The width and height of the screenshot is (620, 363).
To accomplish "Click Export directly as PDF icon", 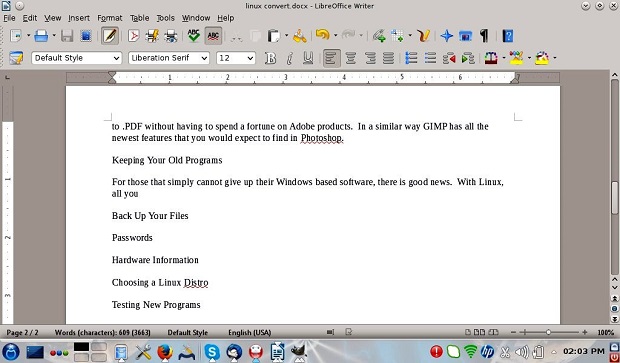I will tap(134, 36).
